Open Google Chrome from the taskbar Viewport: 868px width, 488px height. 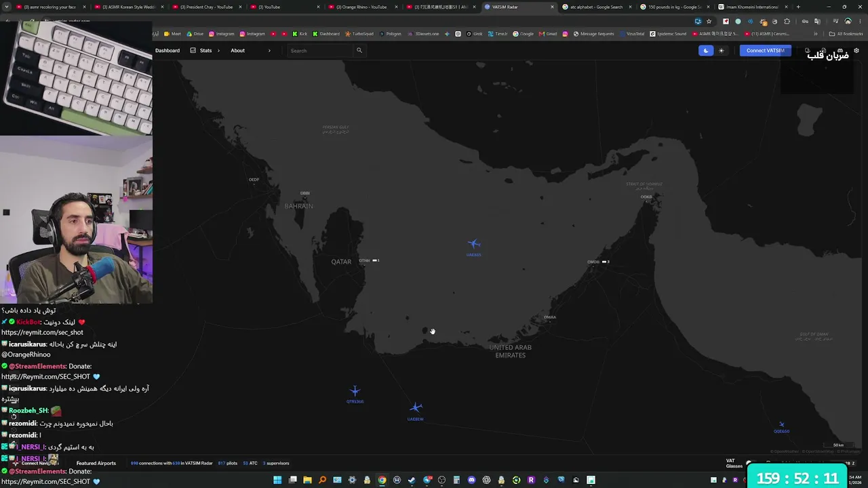382,480
